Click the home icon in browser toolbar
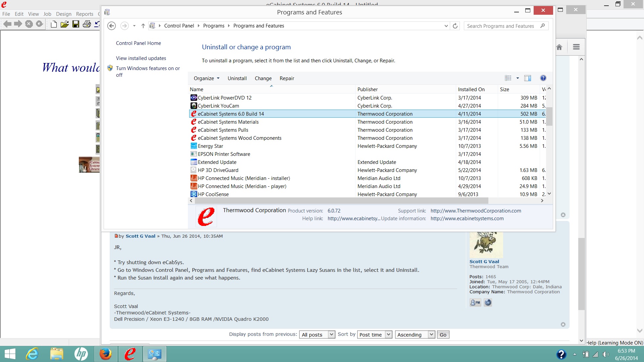Image resolution: width=644 pixels, height=362 pixels. coord(559,47)
